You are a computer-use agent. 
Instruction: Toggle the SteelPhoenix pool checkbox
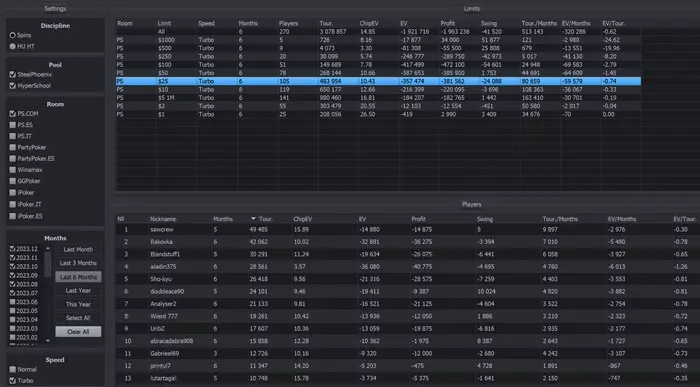(12, 75)
